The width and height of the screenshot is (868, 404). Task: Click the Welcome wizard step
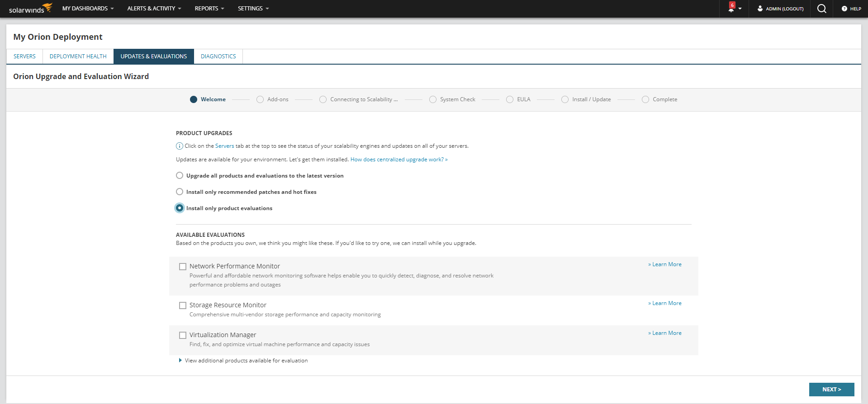click(x=208, y=99)
